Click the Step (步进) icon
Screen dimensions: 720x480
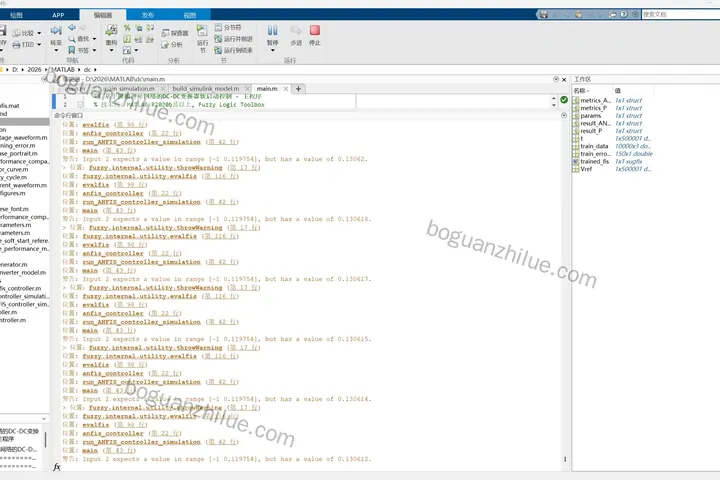click(296, 31)
